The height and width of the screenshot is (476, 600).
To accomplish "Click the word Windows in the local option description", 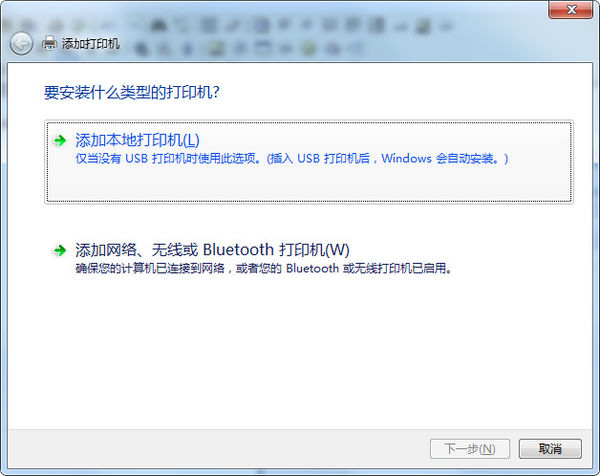I will (406, 158).
